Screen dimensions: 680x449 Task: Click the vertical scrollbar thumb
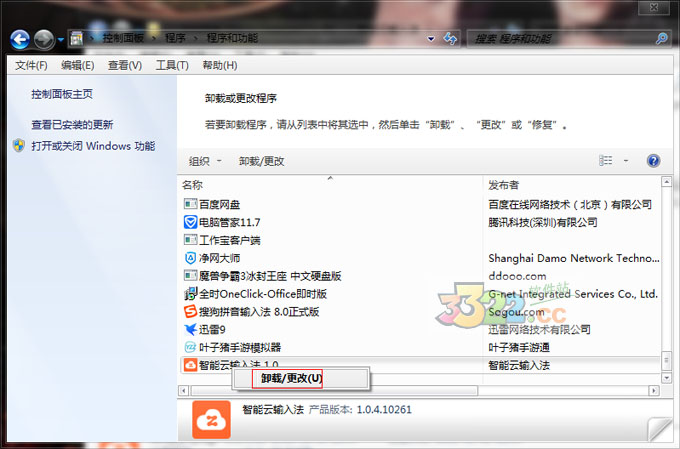667,360
